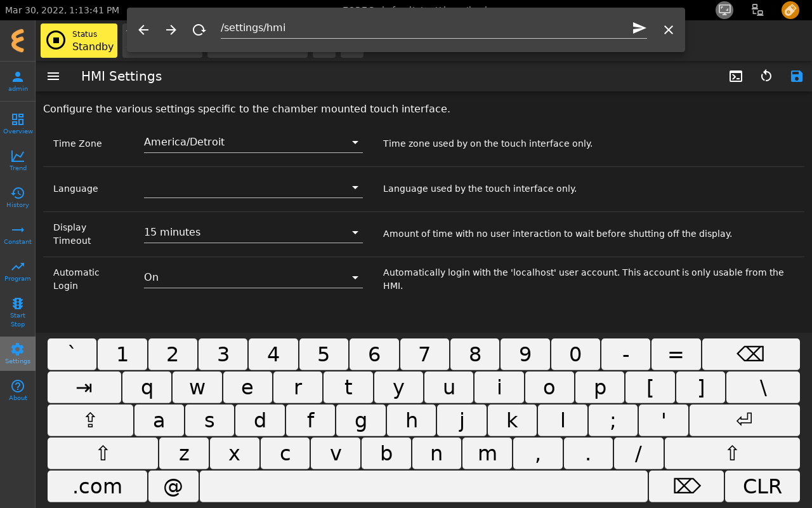Click the screen display icon in top bar
The width and height of the screenshot is (812, 508).
(x=724, y=10)
